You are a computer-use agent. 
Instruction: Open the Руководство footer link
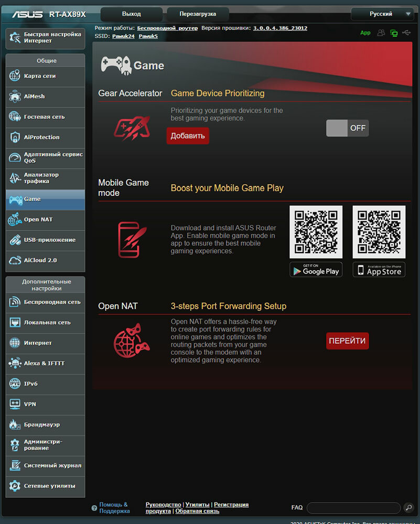point(163,505)
